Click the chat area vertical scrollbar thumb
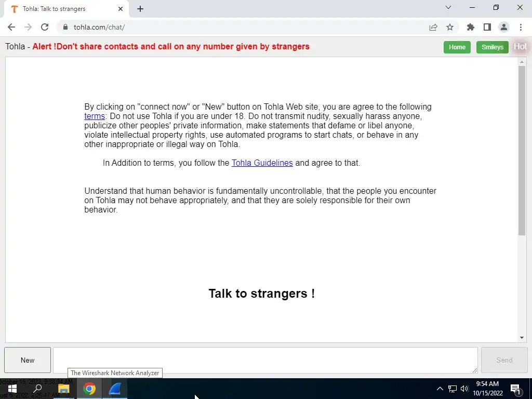This screenshot has height=399, width=532. coord(522,150)
